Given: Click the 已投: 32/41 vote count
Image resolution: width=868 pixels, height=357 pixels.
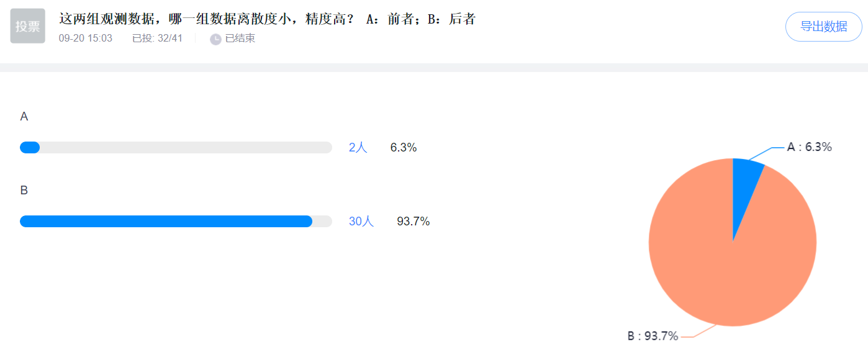Looking at the screenshot, I should [x=157, y=38].
